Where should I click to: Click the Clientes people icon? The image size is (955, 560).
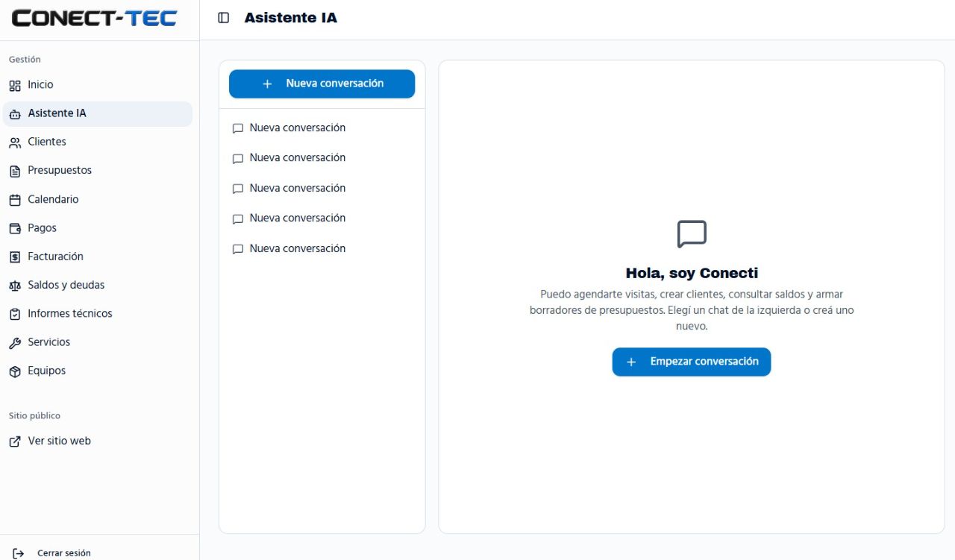tap(15, 142)
